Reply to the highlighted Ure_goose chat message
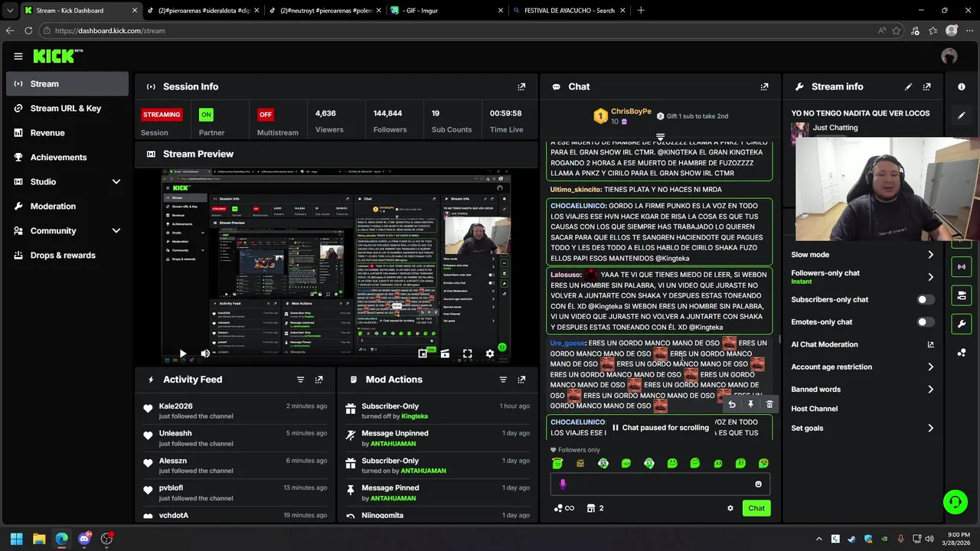This screenshot has height=551, width=980. [731, 404]
